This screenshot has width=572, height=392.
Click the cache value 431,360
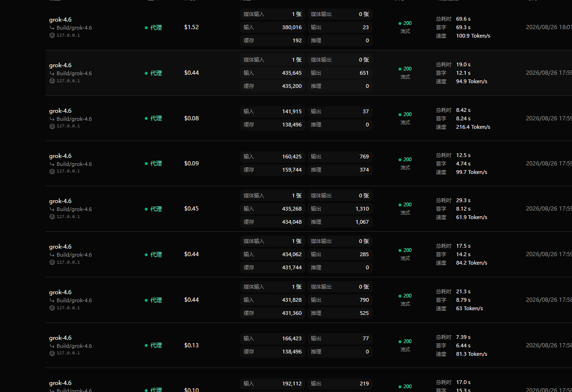(x=292, y=313)
